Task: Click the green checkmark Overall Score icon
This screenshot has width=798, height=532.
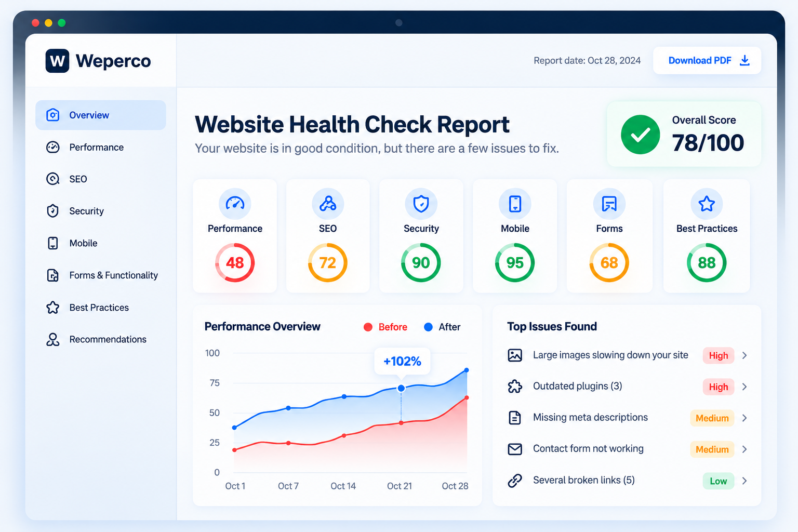Action: (641, 135)
